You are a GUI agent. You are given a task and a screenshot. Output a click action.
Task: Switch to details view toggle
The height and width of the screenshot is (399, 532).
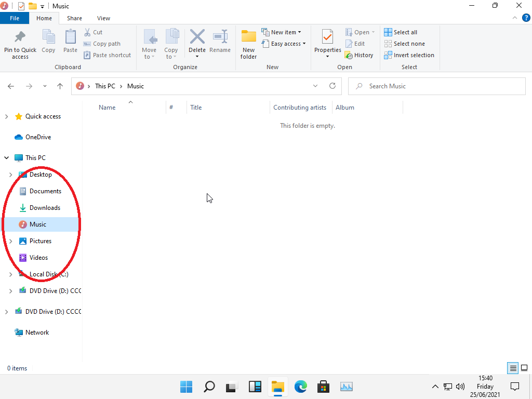[513, 368]
